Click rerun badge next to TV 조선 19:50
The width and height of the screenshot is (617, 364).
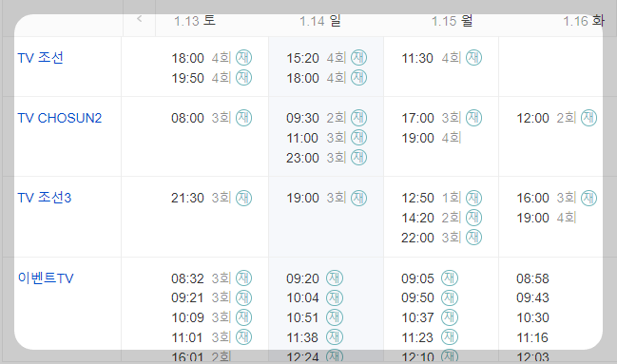pyautogui.click(x=243, y=78)
